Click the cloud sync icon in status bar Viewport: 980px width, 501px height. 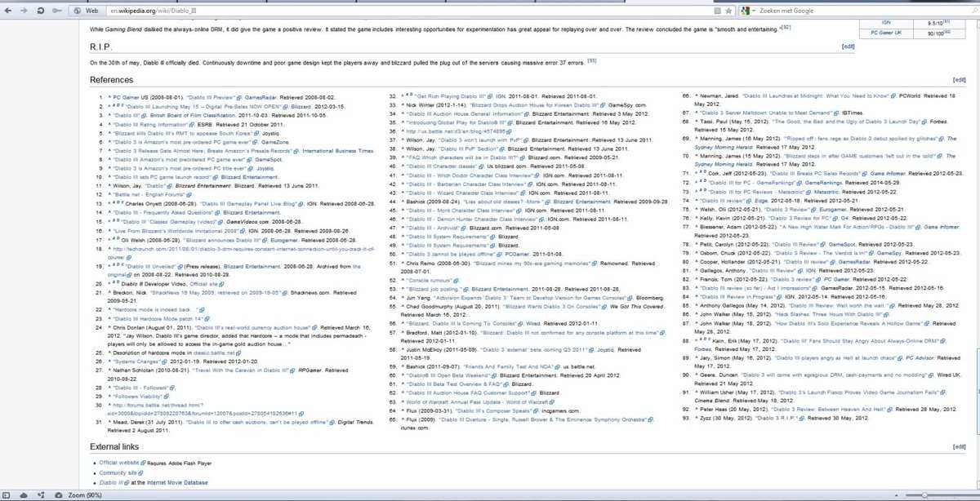click(x=22, y=494)
